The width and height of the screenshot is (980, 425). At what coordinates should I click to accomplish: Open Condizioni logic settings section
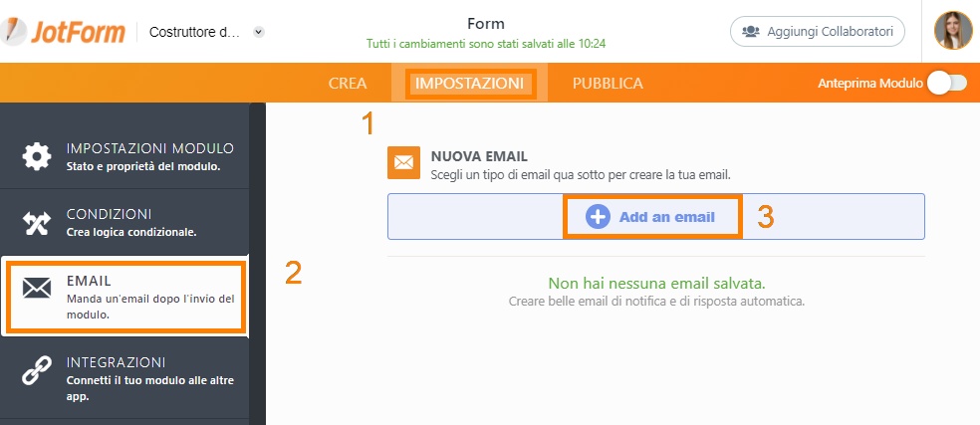[x=124, y=222]
